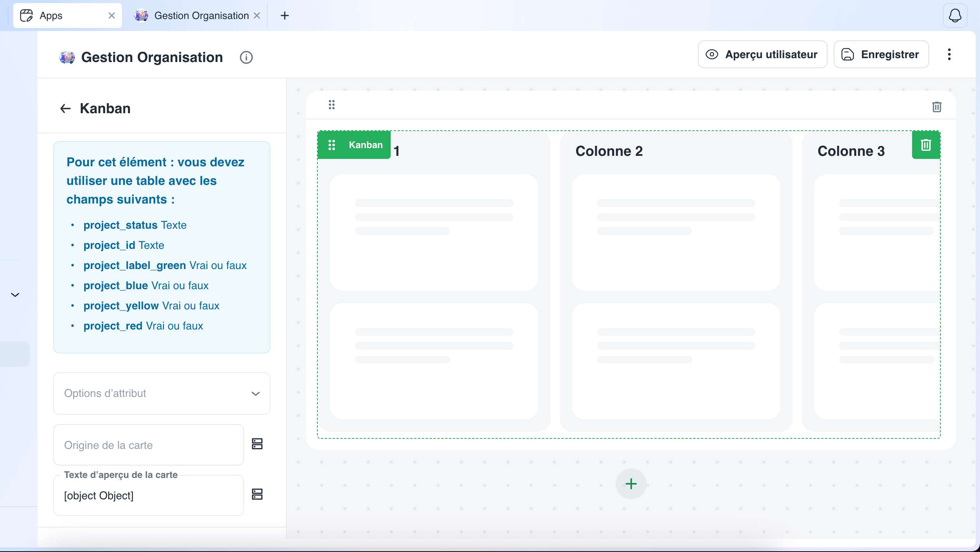Delete the container with the gray trash icon
Screen dimensions: 980x552
[x=937, y=107]
